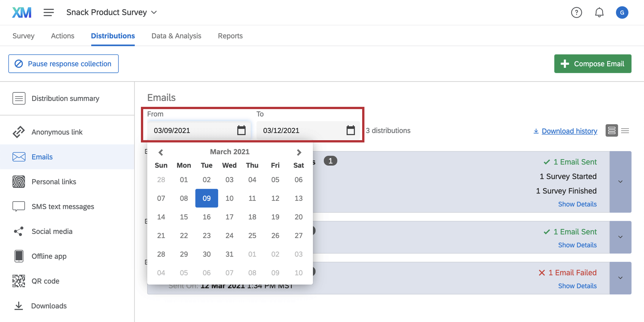644x322 pixels.
Task: Open the help question mark icon
Action: 576,13
